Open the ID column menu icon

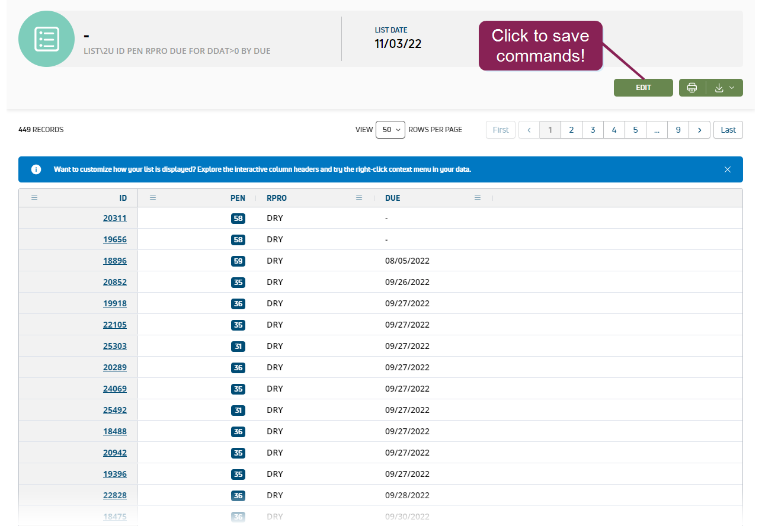[x=34, y=198]
